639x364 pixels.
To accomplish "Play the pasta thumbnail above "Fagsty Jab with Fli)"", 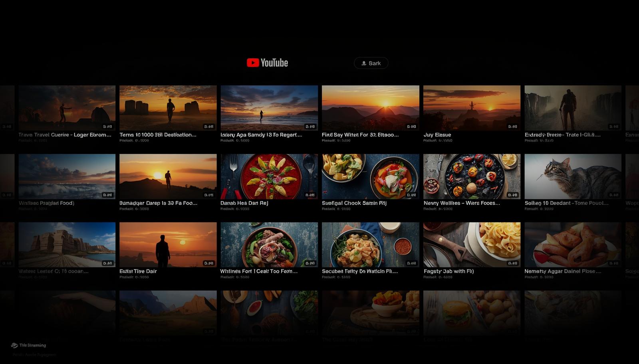I will point(472,245).
